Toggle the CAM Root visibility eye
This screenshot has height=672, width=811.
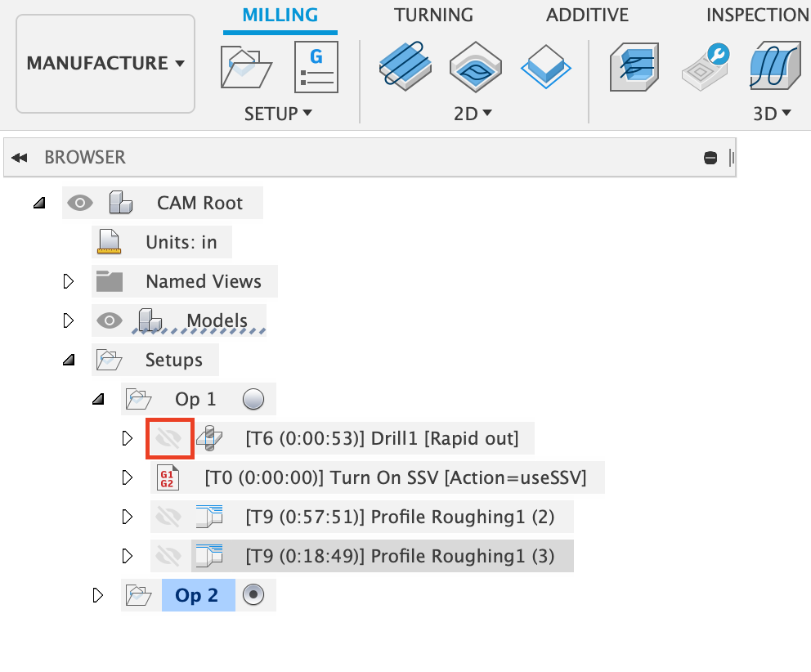pos(79,202)
